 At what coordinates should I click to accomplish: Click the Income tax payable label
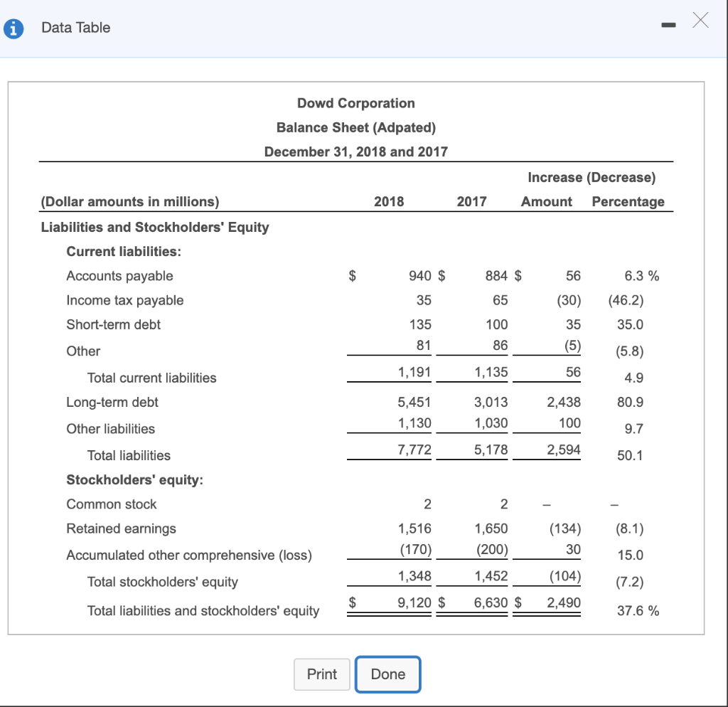point(125,300)
